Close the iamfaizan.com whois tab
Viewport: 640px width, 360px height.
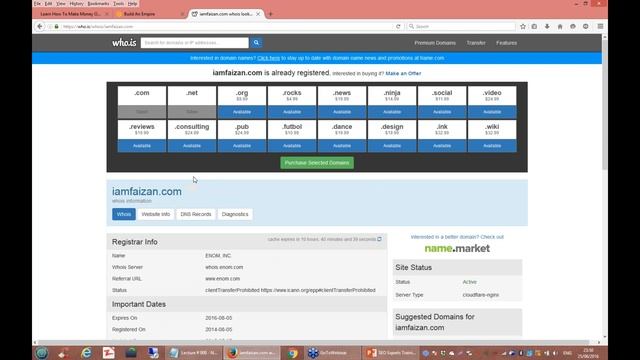[x=258, y=14]
